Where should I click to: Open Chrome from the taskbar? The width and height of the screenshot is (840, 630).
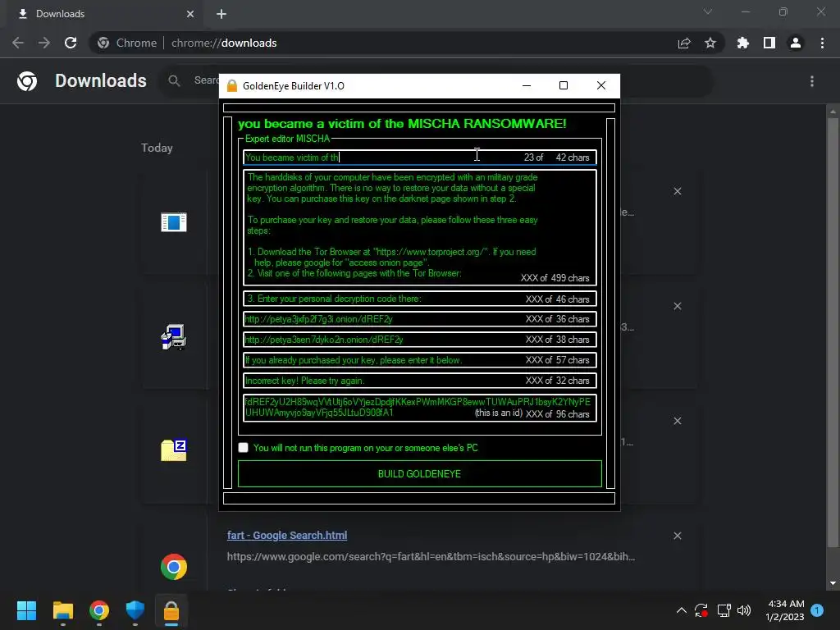pos(99,610)
